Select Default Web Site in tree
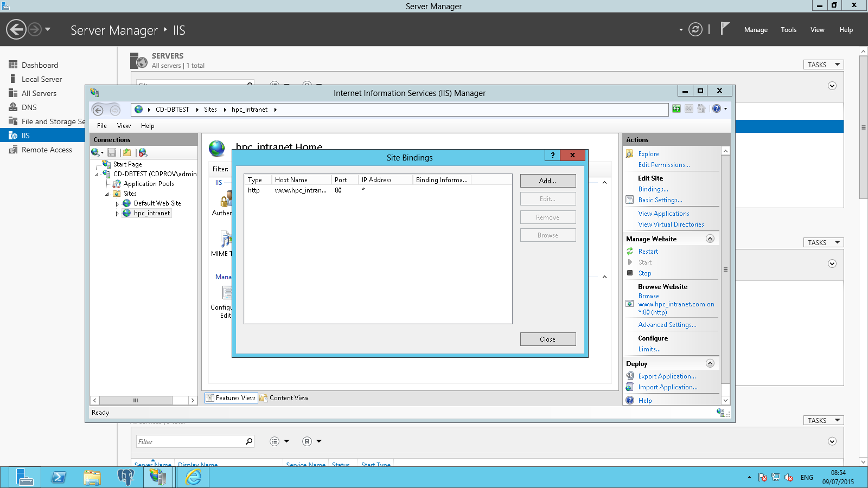 click(x=157, y=203)
